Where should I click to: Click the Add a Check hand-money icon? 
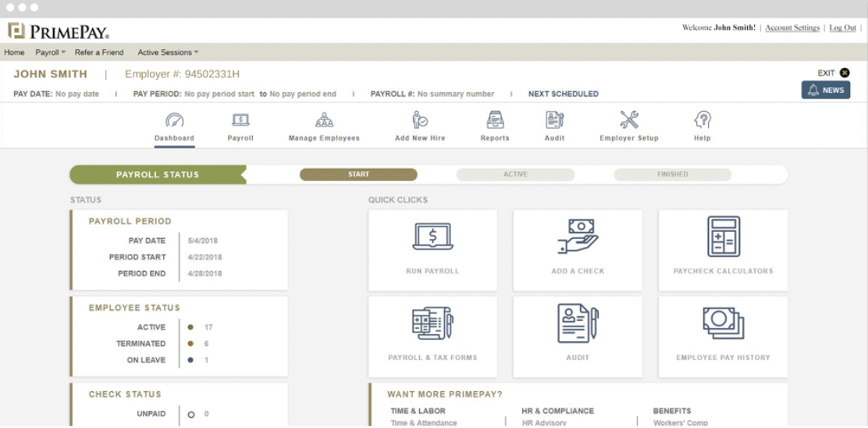[578, 237]
